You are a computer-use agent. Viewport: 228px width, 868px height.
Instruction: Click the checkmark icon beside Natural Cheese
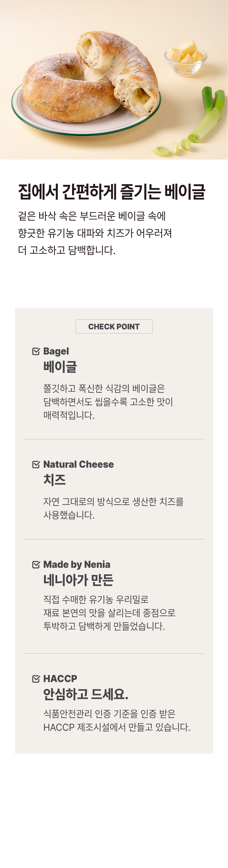click(x=36, y=465)
